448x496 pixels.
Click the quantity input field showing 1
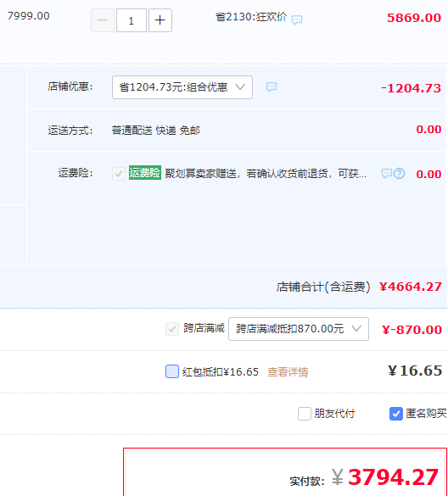point(132,20)
